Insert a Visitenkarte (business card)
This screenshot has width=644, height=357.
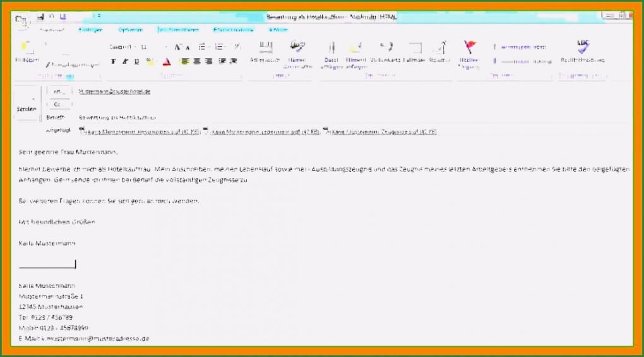click(385, 49)
